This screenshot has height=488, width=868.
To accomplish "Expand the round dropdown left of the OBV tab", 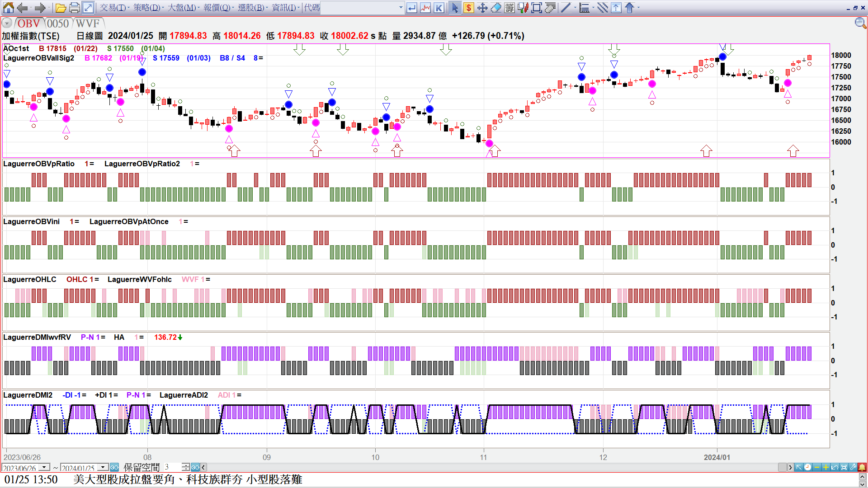I will 7,23.
